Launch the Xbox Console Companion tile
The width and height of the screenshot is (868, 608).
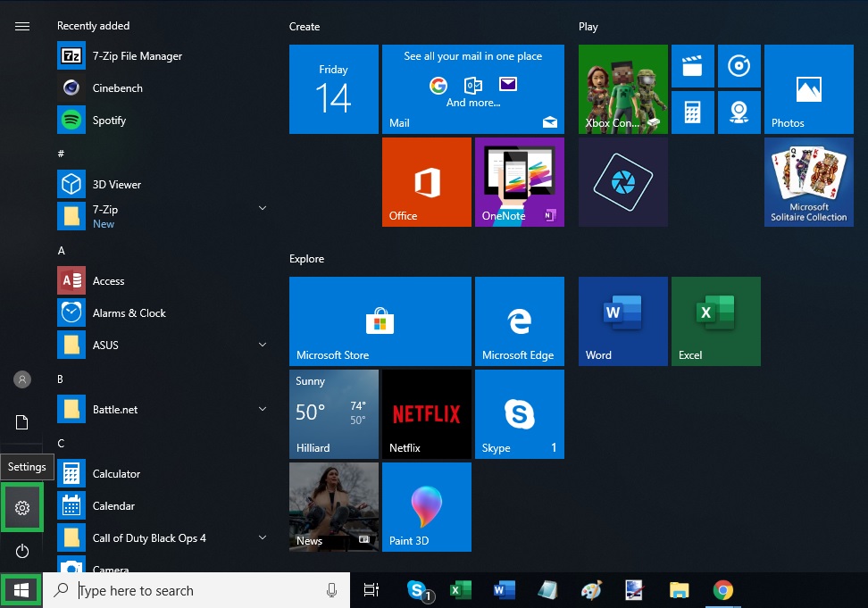click(622, 88)
